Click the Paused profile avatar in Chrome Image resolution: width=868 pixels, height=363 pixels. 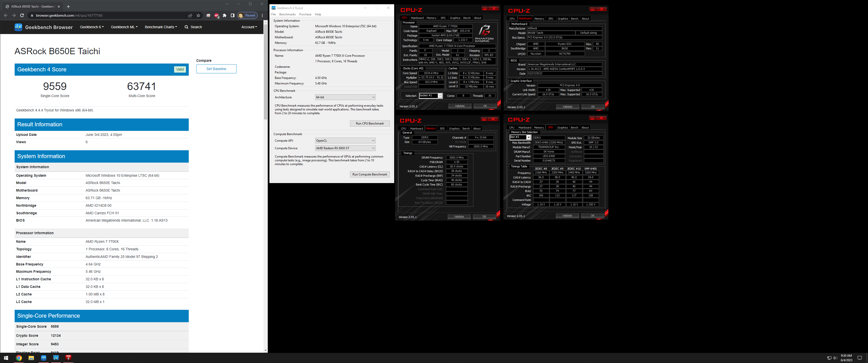point(247,15)
